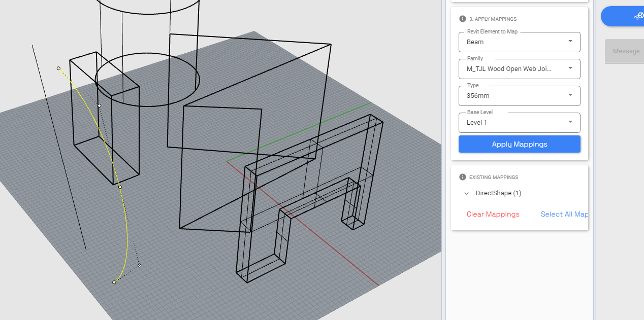The width and height of the screenshot is (644, 320).
Task: Click the Select All Mappings link
Action: tap(564, 214)
